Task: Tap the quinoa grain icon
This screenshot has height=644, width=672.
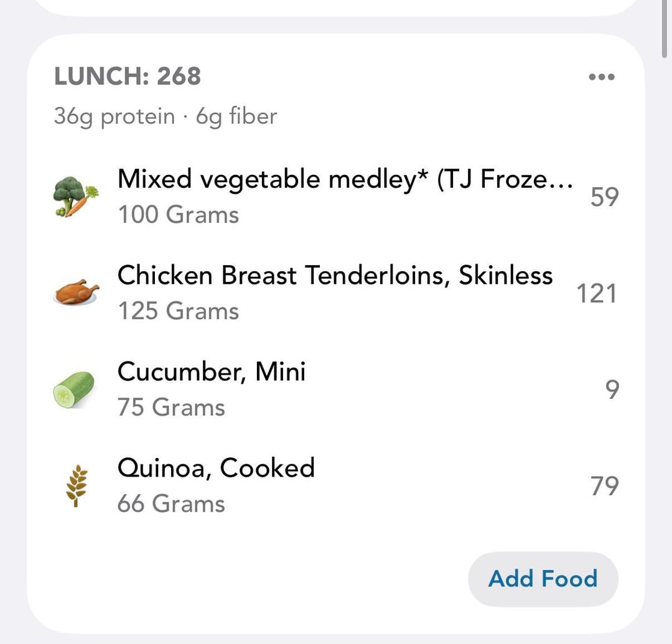Action: pyautogui.click(x=75, y=486)
